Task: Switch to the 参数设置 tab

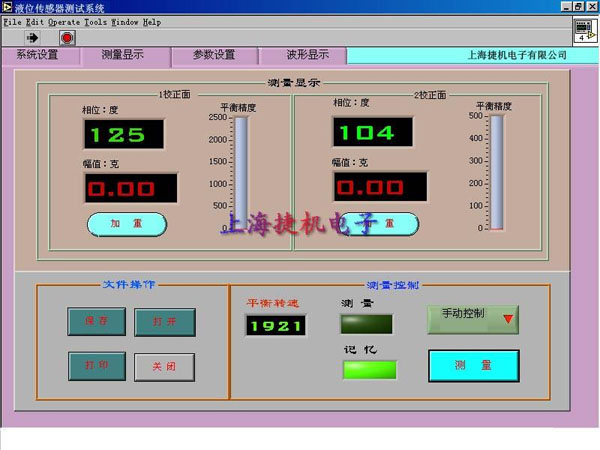Action: (213, 55)
